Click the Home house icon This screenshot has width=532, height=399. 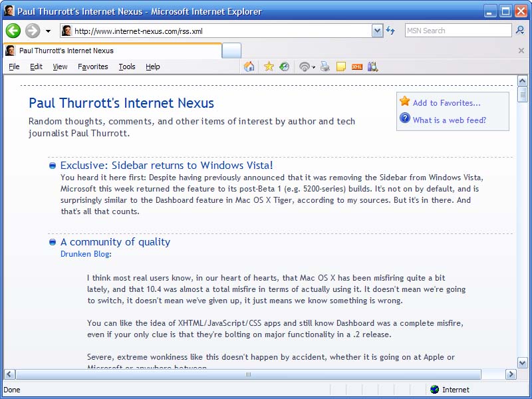click(249, 66)
